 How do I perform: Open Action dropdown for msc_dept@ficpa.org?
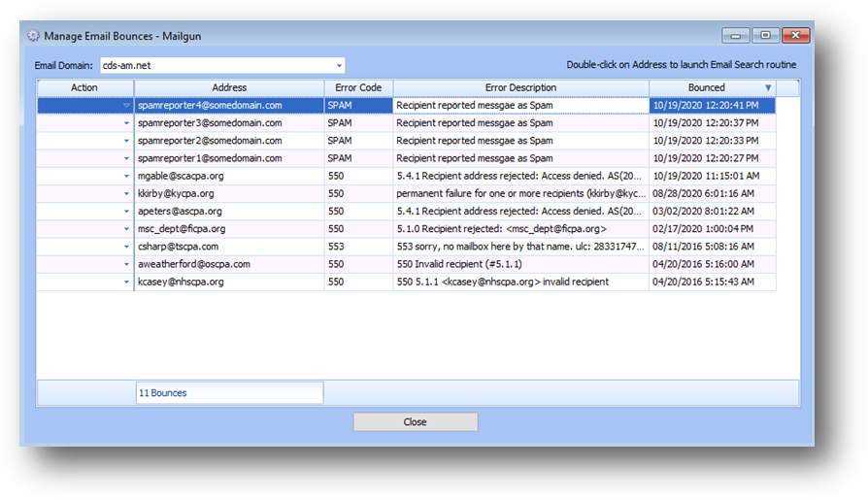pyautogui.click(x=127, y=229)
